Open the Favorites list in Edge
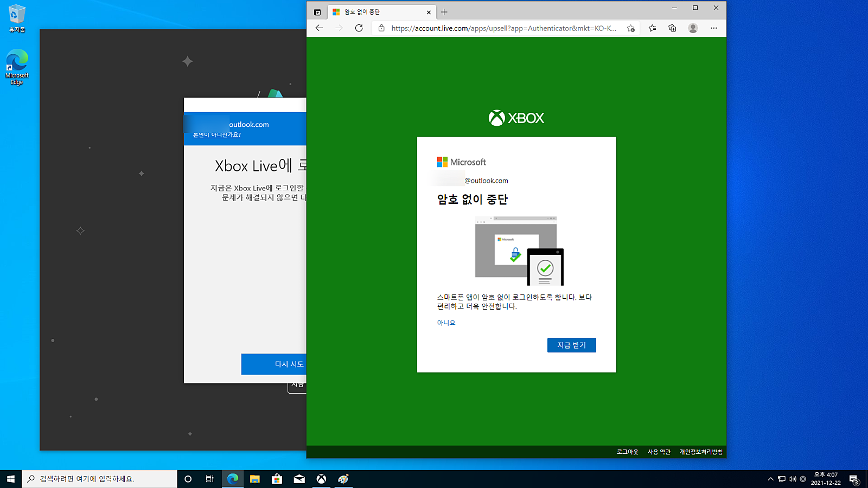This screenshot has width=868, height=488. 652,28
